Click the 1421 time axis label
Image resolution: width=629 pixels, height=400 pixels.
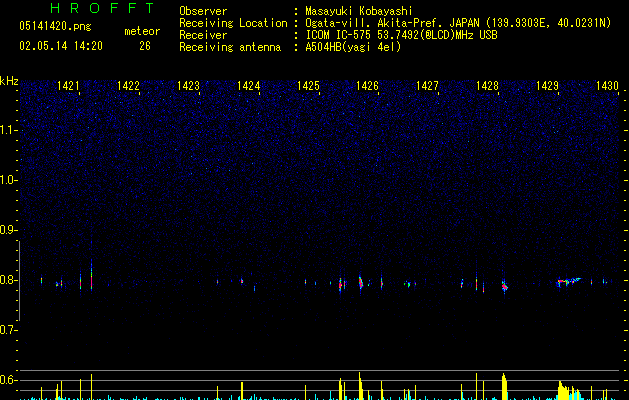(x=68, y=86)
